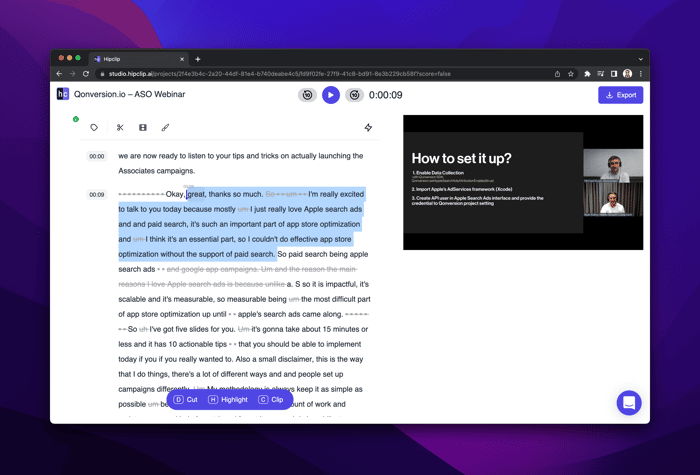Open a new browser tab

point(198,59)
